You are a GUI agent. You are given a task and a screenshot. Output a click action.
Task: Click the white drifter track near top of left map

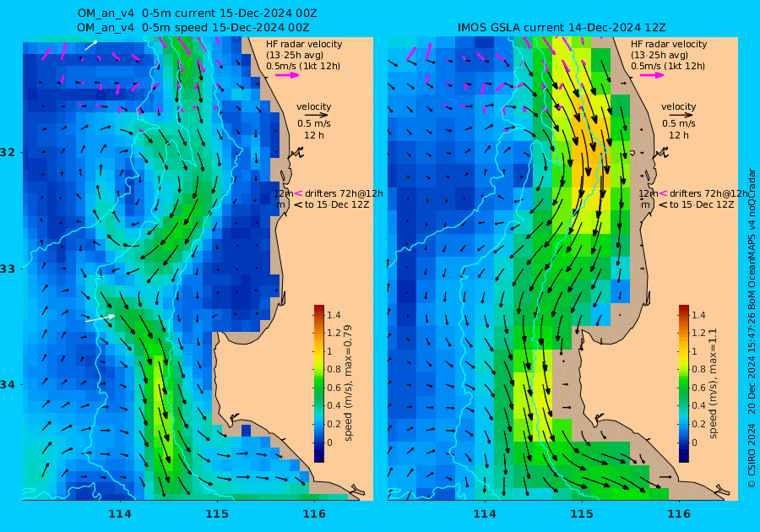click(90, 46)
